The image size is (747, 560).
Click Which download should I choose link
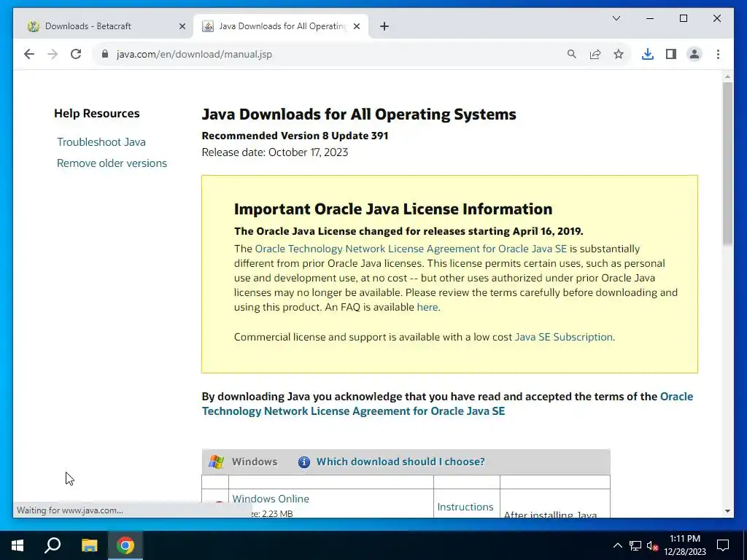click(400, 462)
